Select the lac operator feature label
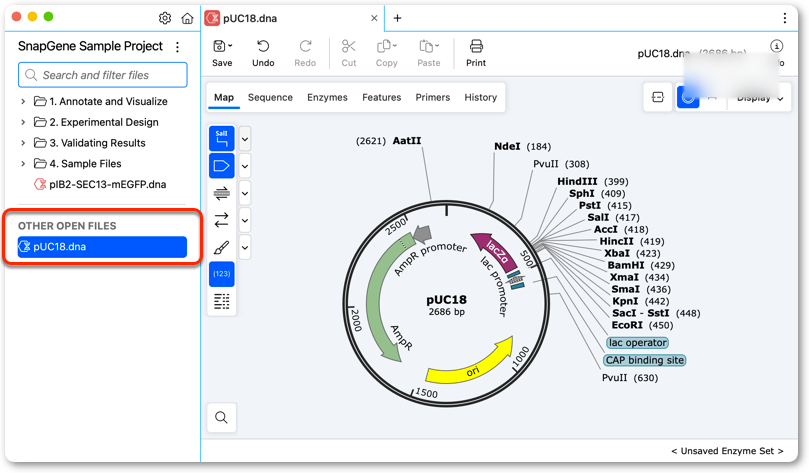Viewport: 809px width, 473px height. [x=637, y=342]
